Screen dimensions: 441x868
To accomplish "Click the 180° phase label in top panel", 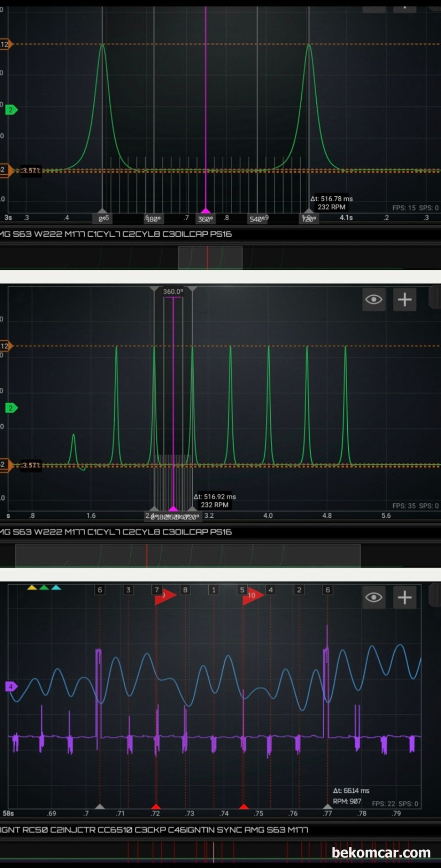I will coord(154,219).
